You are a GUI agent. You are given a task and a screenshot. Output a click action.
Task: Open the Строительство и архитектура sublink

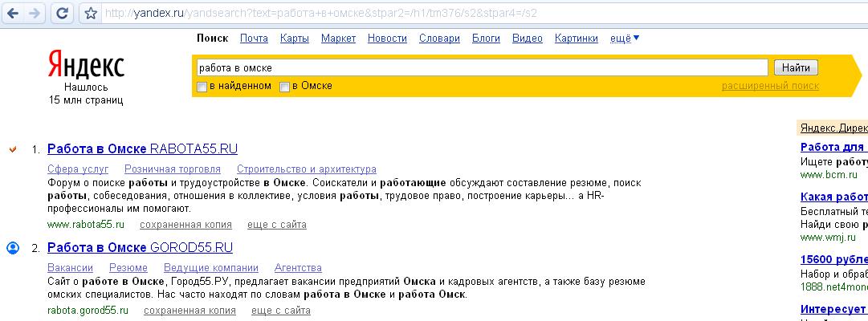306,169
